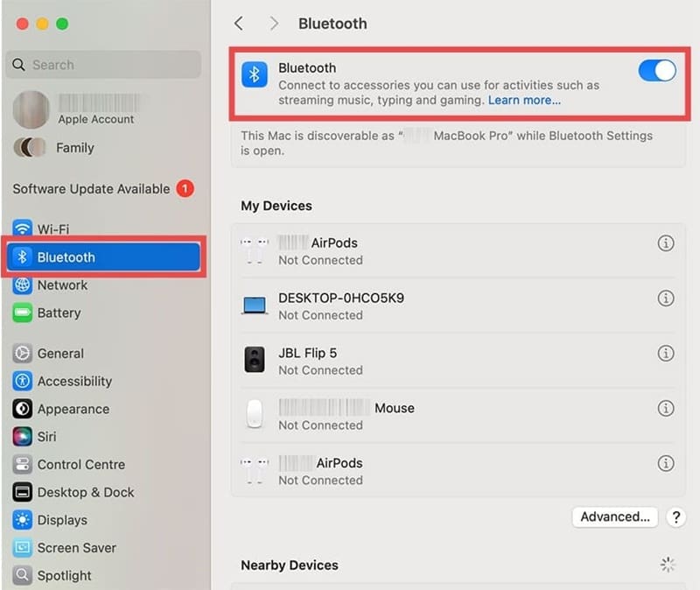Viewport: 700px width, 590px height.
Task: Select the DESKTOP-0HCO5K9 device name
Action: 341,298
